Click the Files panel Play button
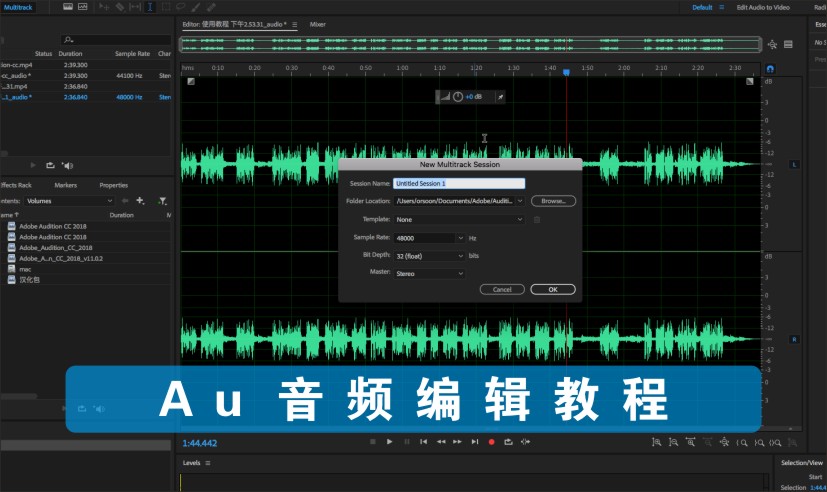827x492 pixels. 33,165
